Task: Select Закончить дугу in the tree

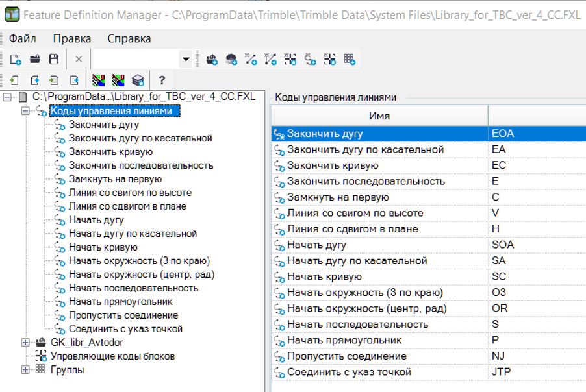Action: 103,125
